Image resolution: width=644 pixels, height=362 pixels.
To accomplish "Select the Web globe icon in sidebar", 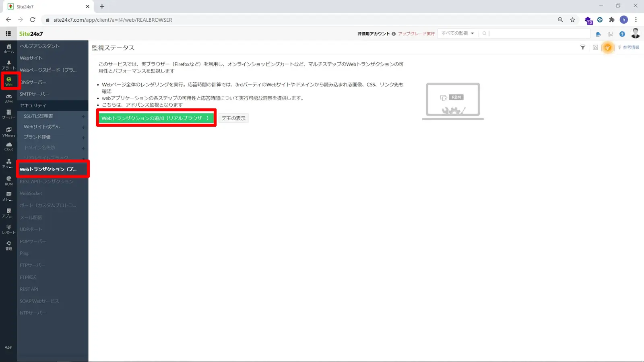I will (9, 81).
